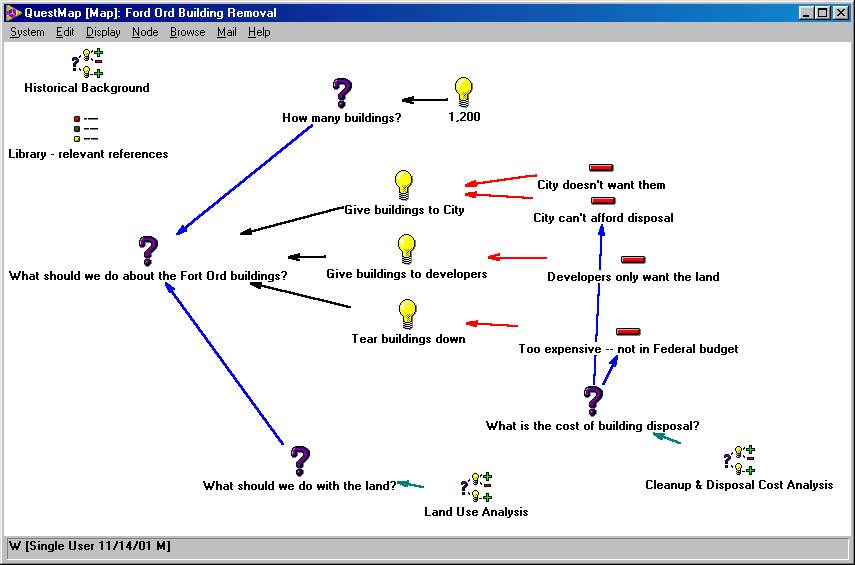Click 'What should we do with the land?' text
This screenshot has width=855, height=565.
pyautogui.click(x=300, y=485)
